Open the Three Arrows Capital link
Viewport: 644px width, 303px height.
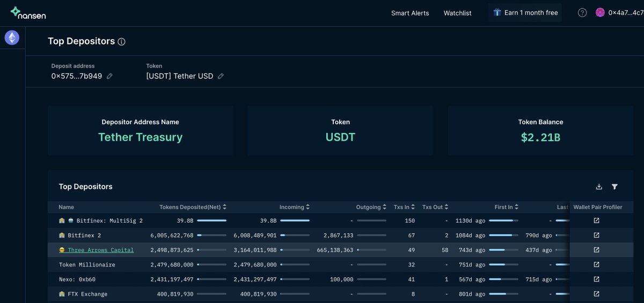pyautogui.click(x=100, y=250)
